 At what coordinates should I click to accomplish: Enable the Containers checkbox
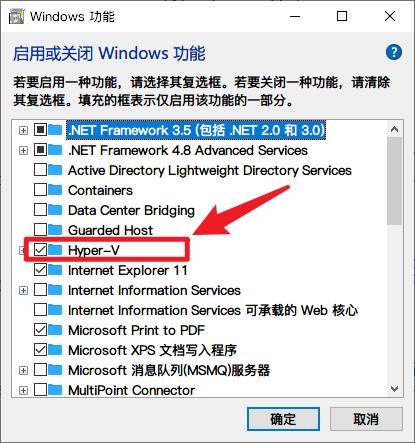coord(40,190)
